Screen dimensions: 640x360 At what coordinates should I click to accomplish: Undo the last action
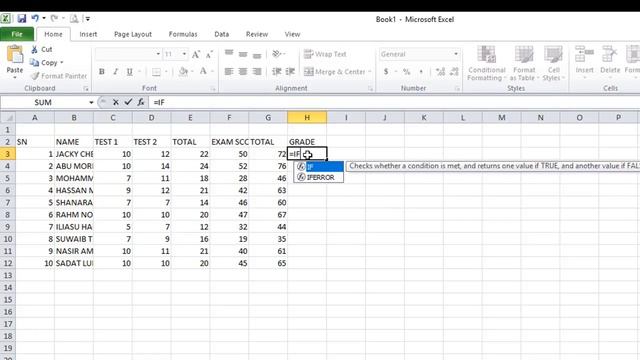coord(35,18)
